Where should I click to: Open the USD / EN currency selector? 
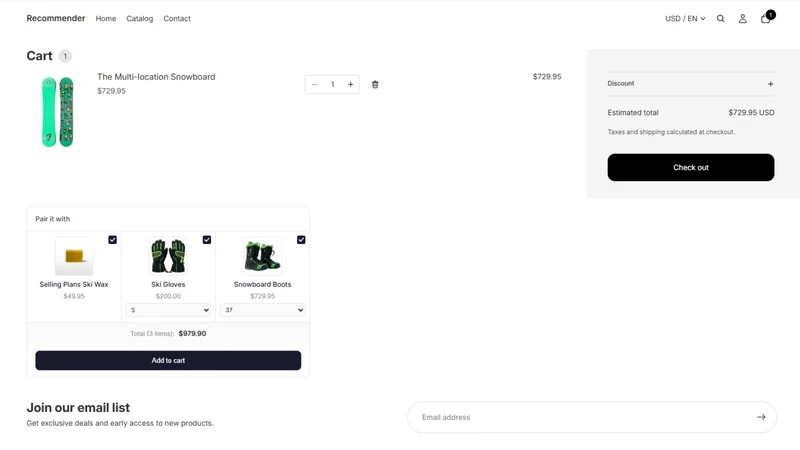point(685,18)
